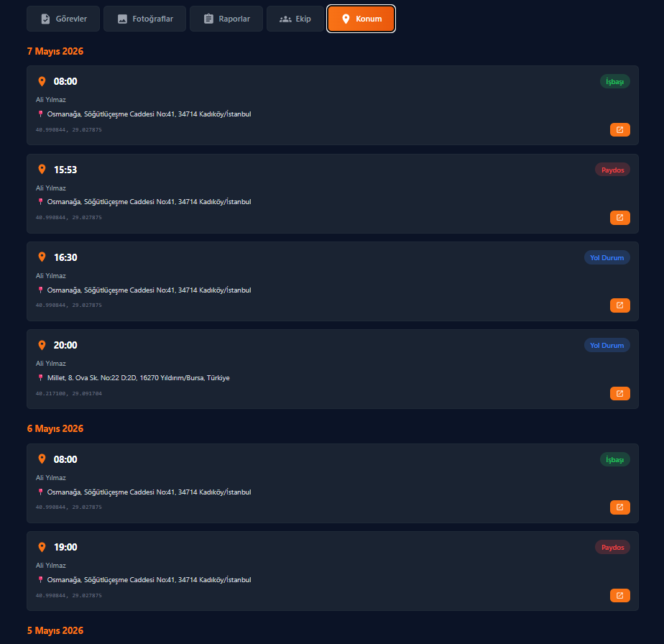The height and width of the screenshot is (644, 664).
Task: Click Ali Yılmaz name on the 15:53 card
Action: pos(51,188)
